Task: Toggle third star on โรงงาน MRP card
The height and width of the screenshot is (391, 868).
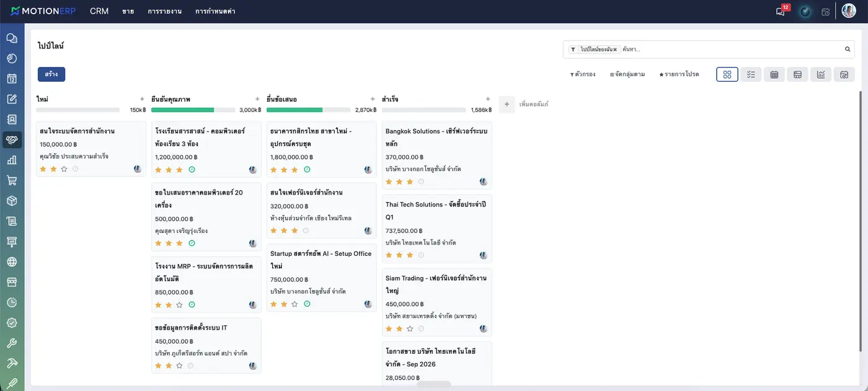Action: pyautogui.click(x=179, y=305)
